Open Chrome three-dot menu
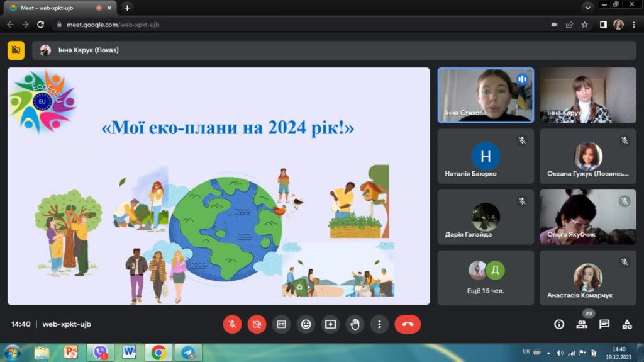Viewport: 644px width, 362px height. point(633,25)
